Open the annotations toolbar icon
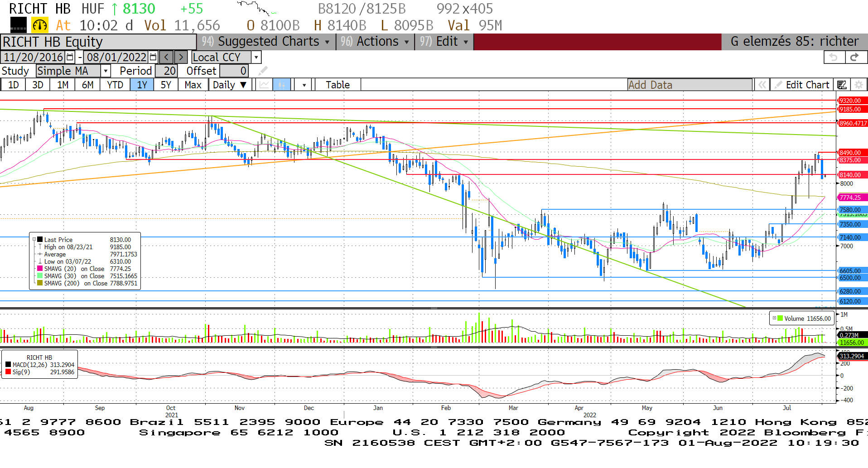The width and height of the screenshot is (868, 468). [842, 85]
